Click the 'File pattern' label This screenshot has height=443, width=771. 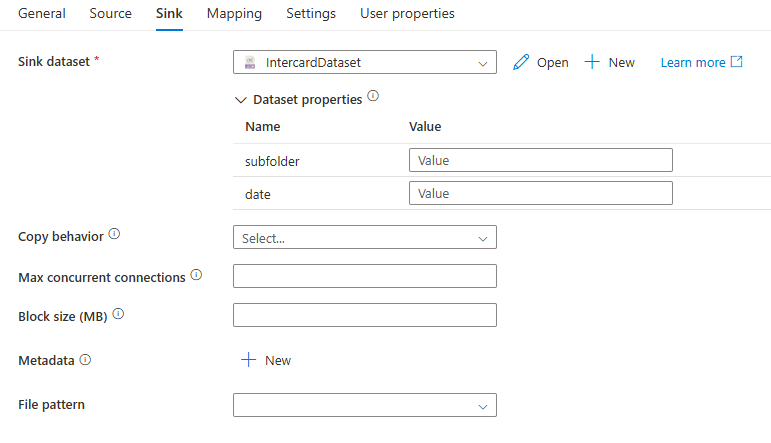52,405
